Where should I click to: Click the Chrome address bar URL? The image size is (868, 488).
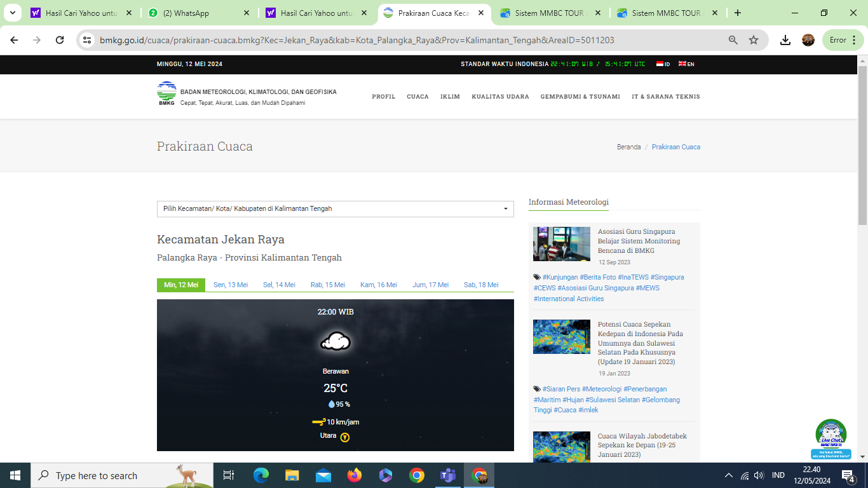(357, 40)
